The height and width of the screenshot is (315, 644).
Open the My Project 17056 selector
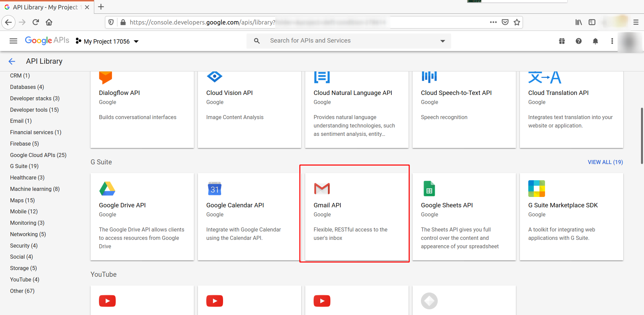[x=107, y=41]
